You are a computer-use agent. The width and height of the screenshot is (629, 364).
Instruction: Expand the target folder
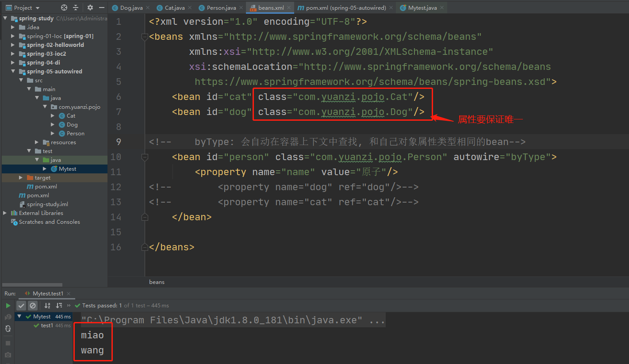pyautogui.click(x=21, y=178)
